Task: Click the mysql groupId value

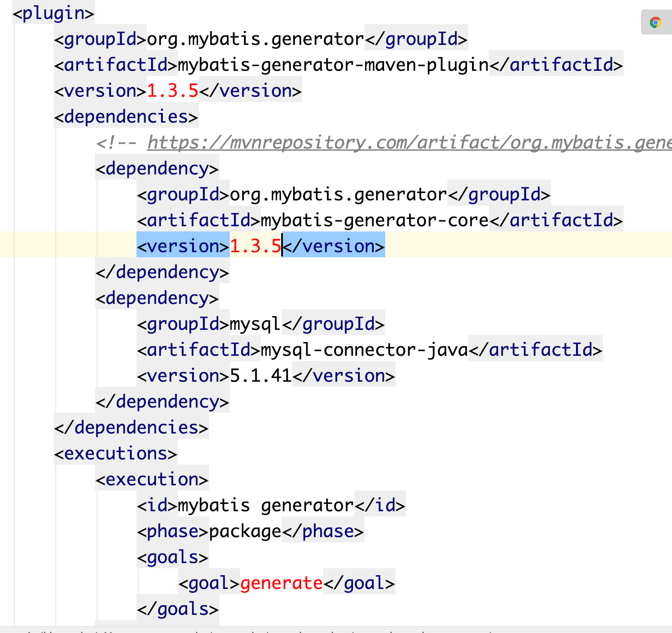Action: coord(256,324)
